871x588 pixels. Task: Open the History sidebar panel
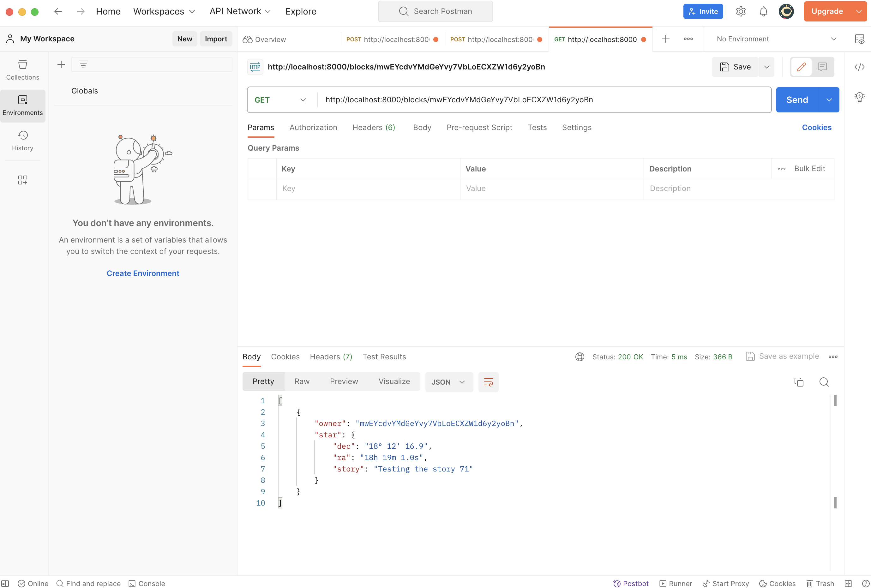tap(22, 141)
